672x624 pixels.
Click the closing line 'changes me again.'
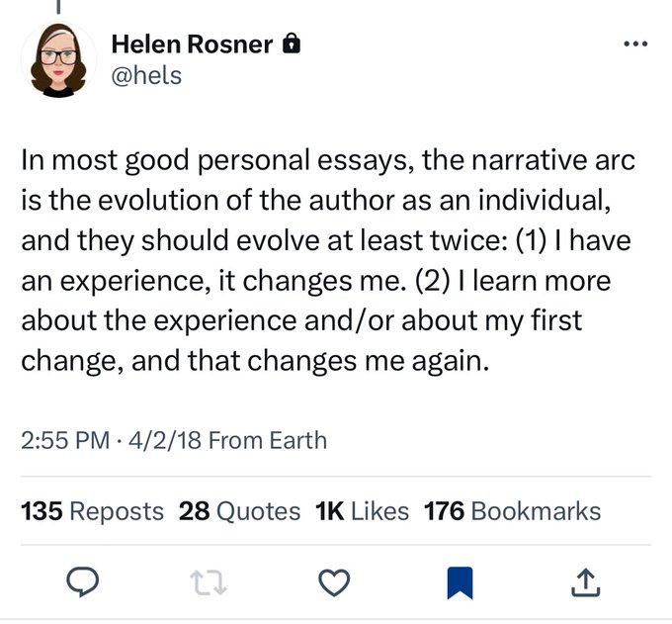369,361
